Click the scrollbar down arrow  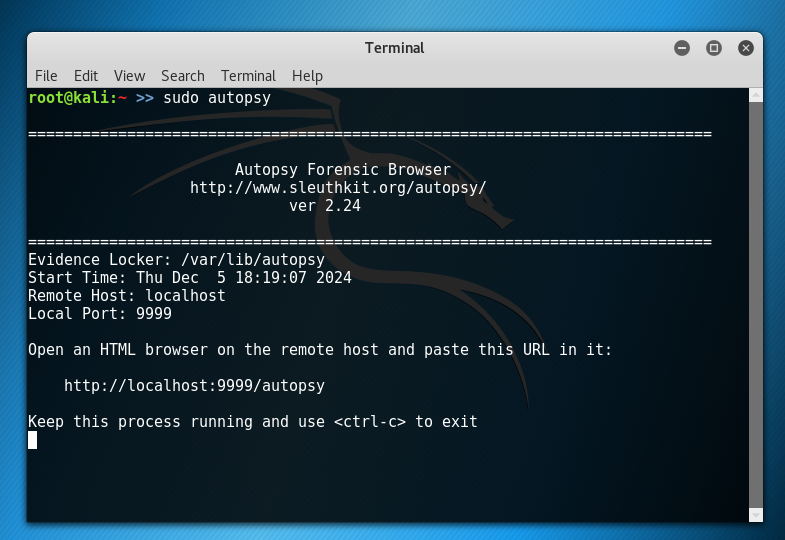point(756,515)
